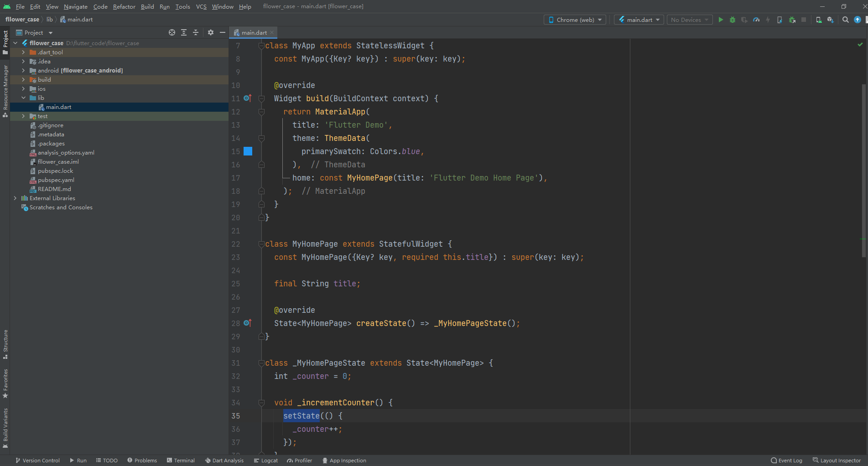Open the Project view mode dropdown
Viewport: 868px width, 466px height.
(35, 32)
